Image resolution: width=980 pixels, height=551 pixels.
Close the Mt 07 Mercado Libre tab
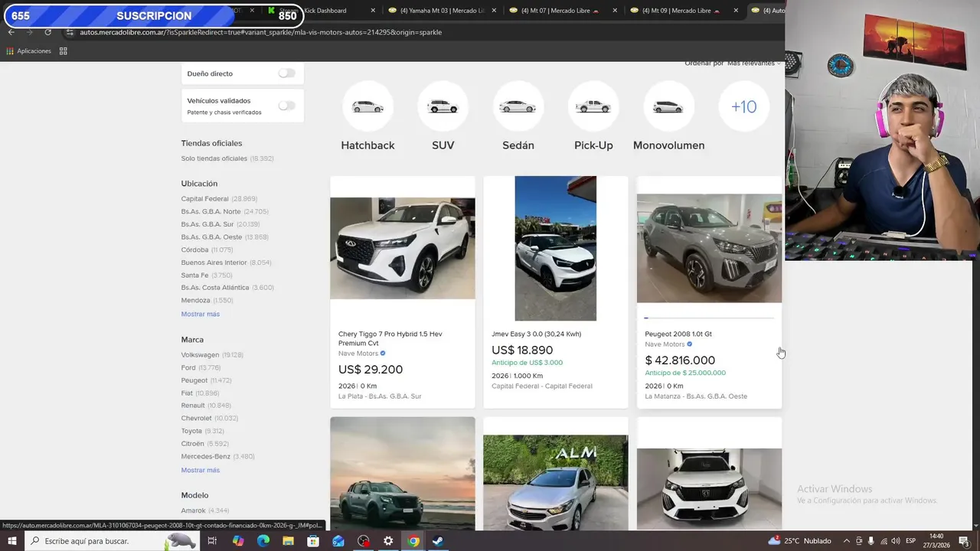tap(615, 11)
